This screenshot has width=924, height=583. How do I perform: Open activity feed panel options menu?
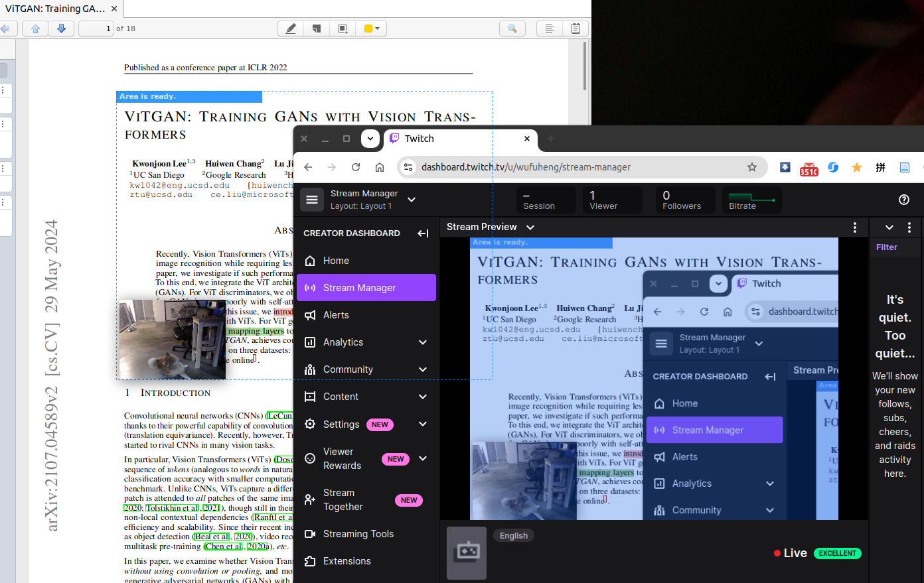(909, 227)
